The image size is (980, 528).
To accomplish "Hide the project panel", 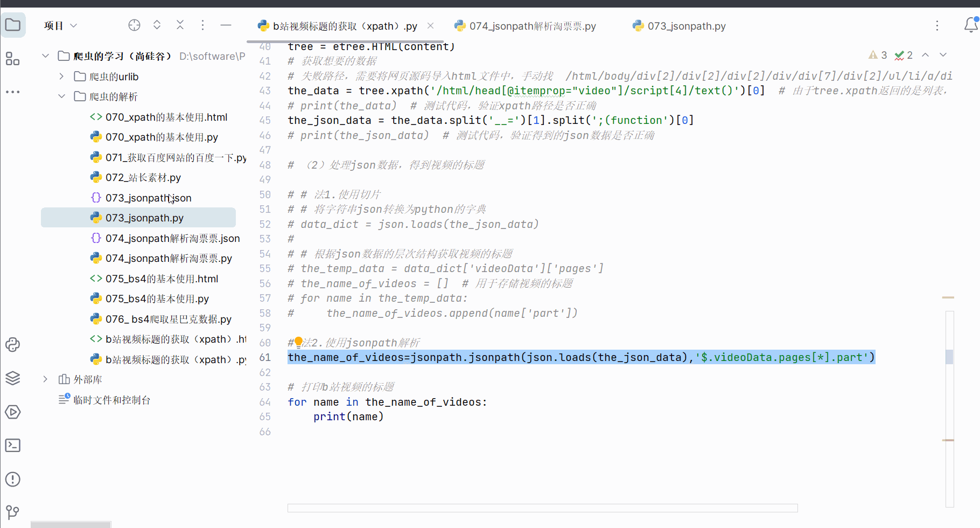I will (226, 25).
